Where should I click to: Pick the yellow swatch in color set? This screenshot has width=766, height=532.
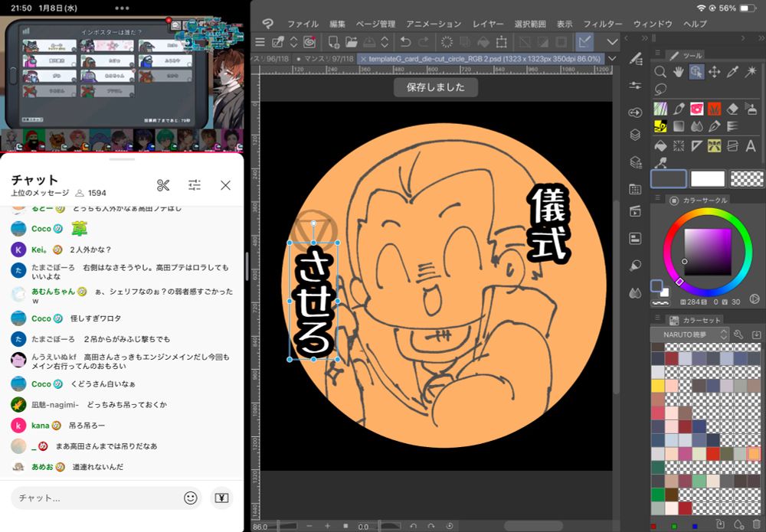(x=657, y=386)
